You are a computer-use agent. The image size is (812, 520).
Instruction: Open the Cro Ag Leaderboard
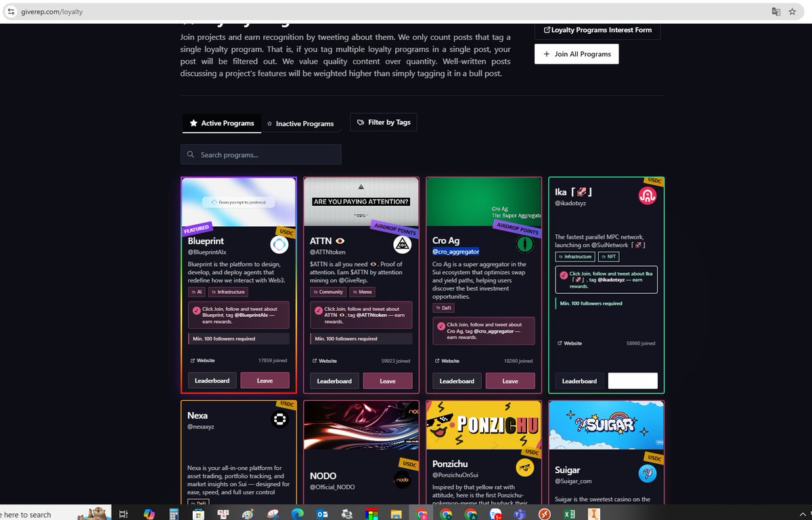click(457, 381)
